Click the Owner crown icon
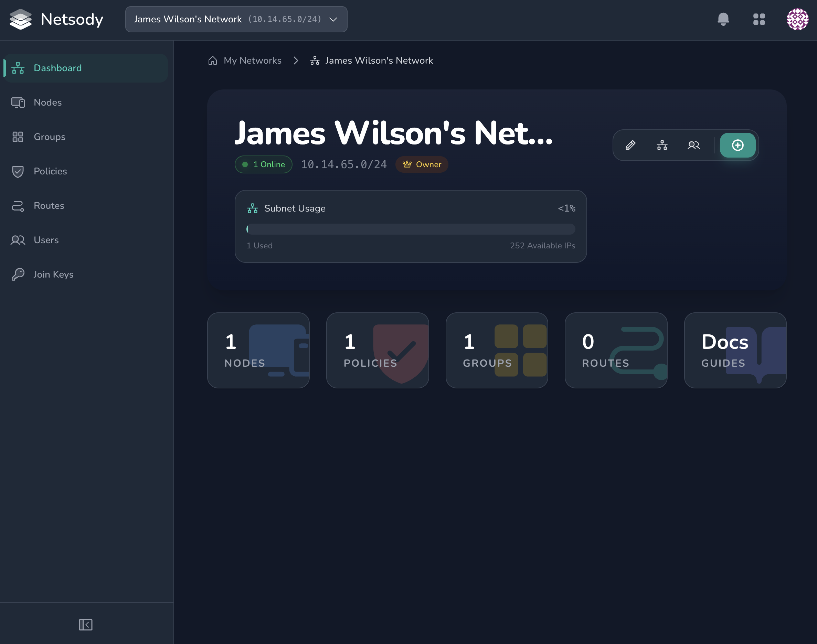Screen dimensions: 817x644 click(407, 164)
